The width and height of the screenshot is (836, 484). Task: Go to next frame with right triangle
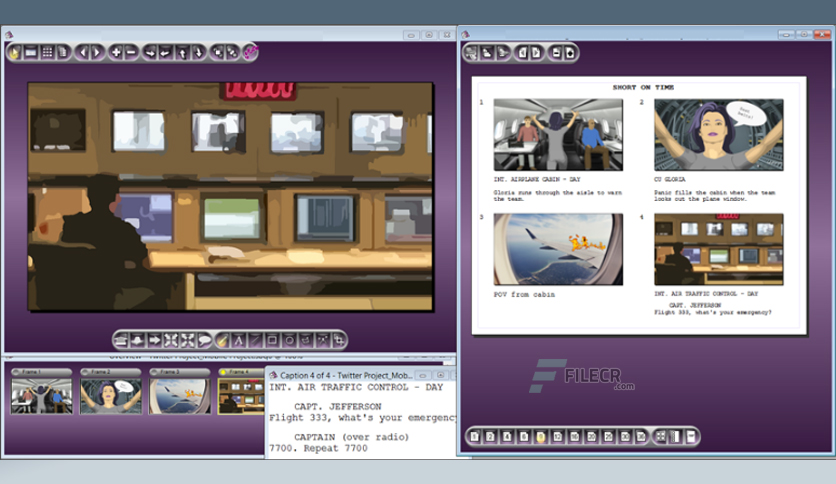click(x=97, y=52)
